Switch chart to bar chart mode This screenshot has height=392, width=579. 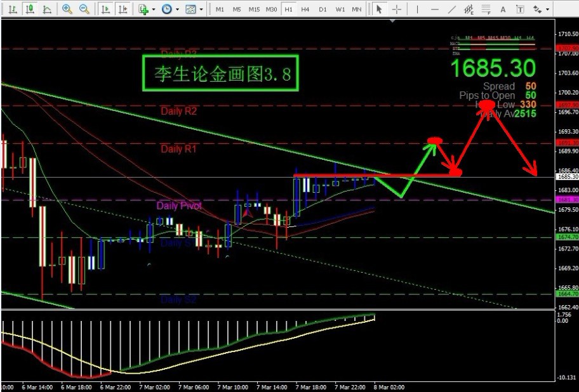[x=12, y=10]
